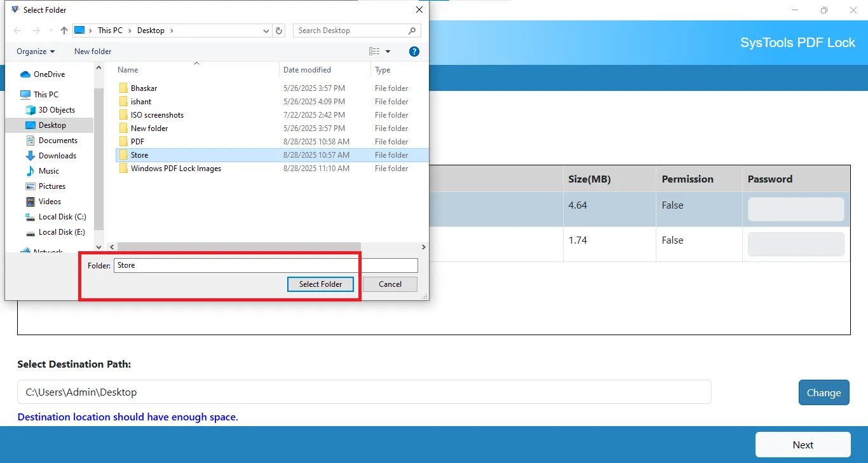868x463 pixels.
Task: Click the Store folder icon
Action: point(123,155)
